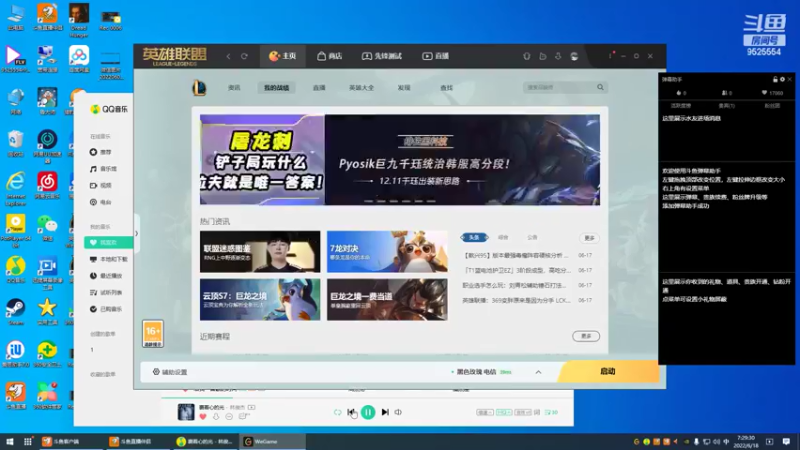Click 更多 beside 近期赛程
800x450 pixels.
586,336
